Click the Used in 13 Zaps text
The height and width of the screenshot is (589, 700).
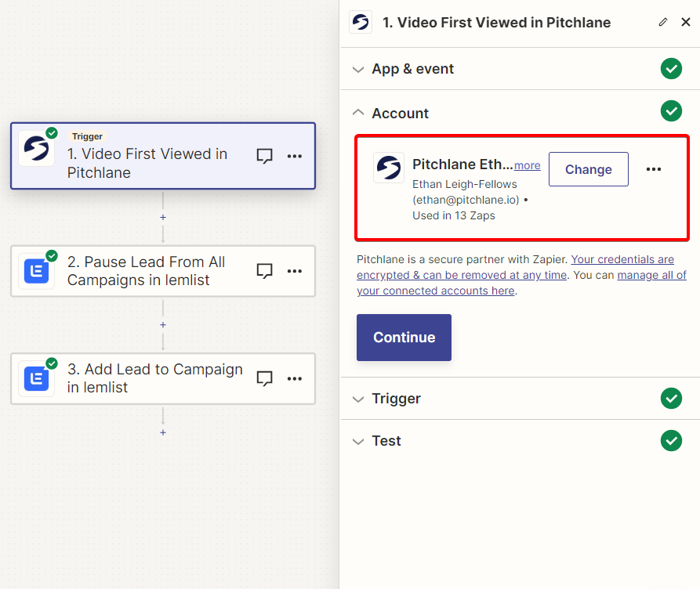(454, 215)
